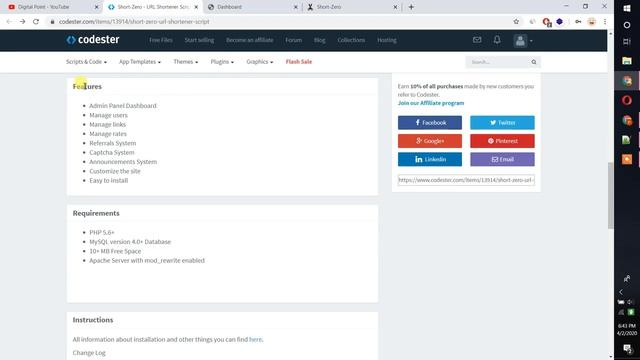The height and width of the screenshot is (360, 640).
Task: Open the Flash Sale link
Action: coord(299,62)
